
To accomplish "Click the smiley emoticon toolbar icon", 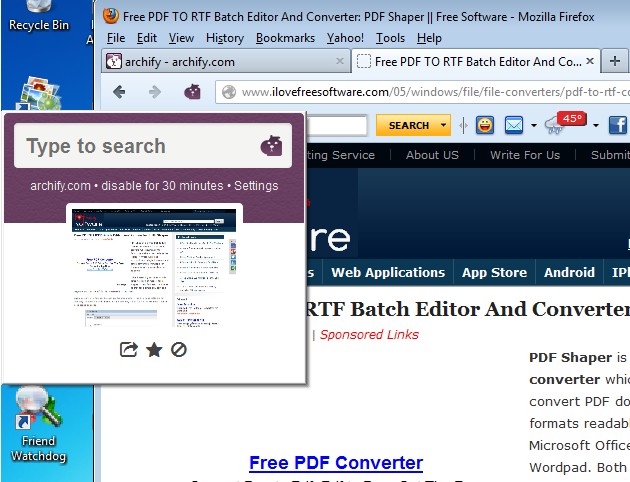I will (x=485, y=125).
